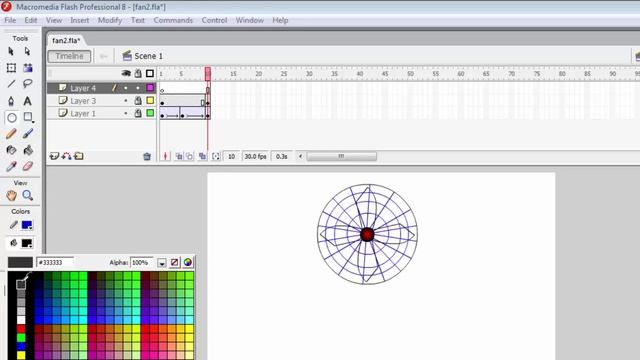
Task: Toggle the Timeline button
Action: tap(69, 56)
